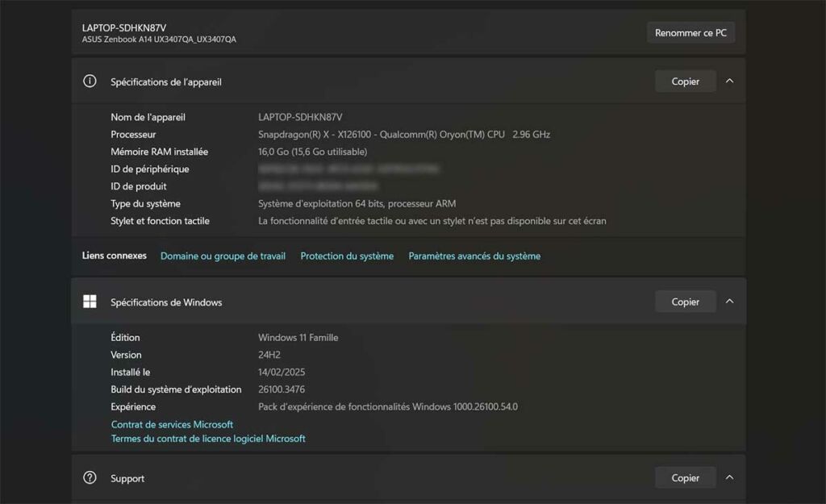Click the Support section header label
Image resolution: width=826 pixels, height=504 pixels.
(127, 478)
